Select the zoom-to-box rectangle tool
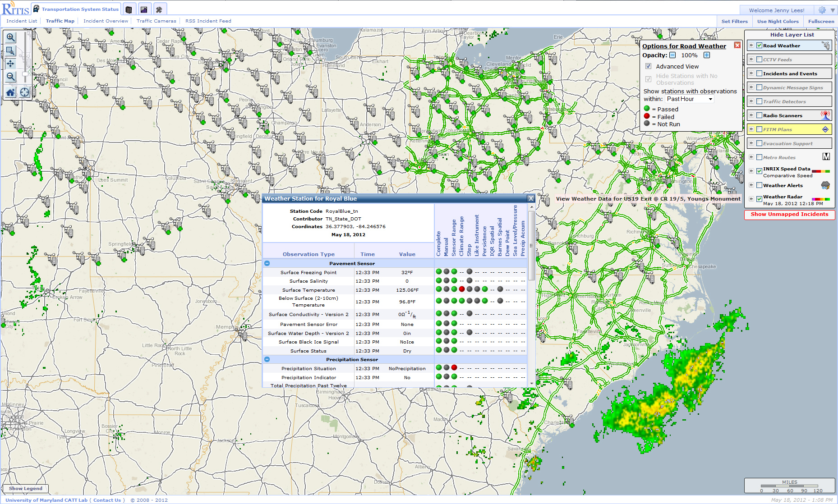838x504 pixels. click(x=10, y=50)
